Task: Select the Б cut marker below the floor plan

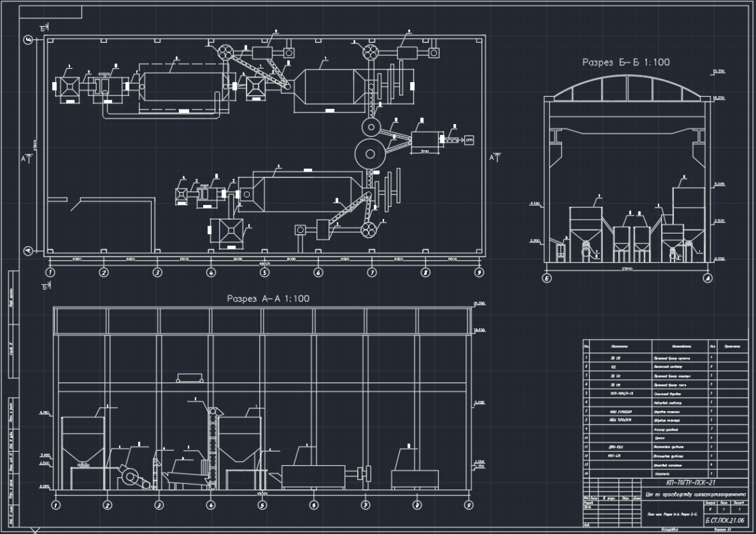Action: pyautogui.click(x=46, y=286)
